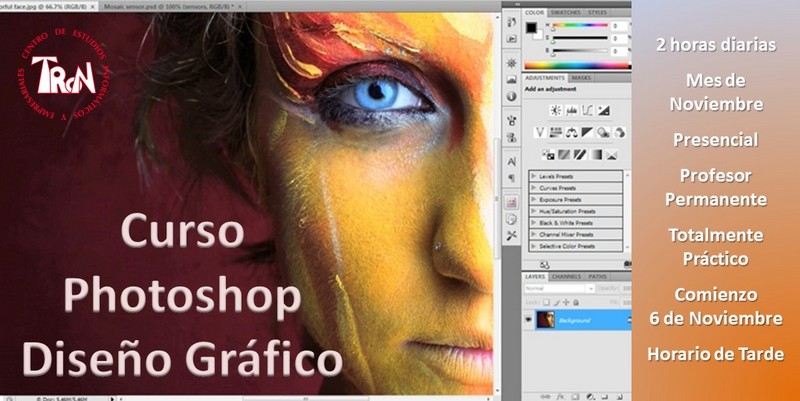Add a Photo Filter adjustment

pos(603,133)
